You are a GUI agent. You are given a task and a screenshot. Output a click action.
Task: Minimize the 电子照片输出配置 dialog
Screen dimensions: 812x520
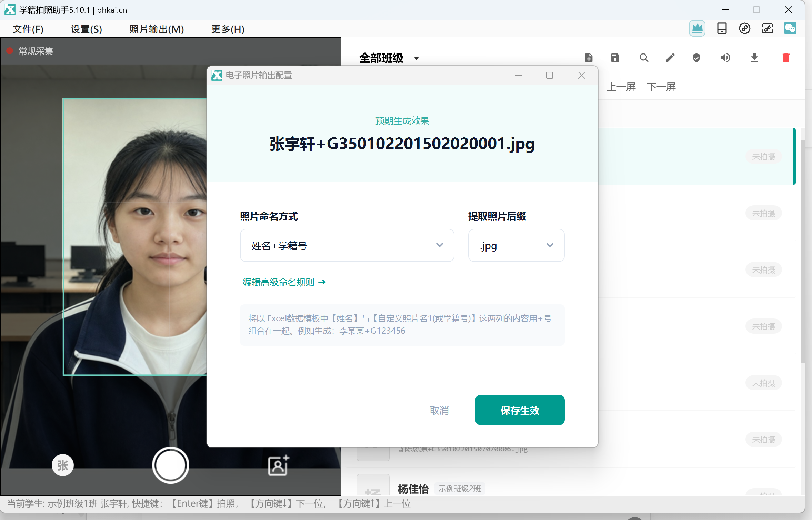click(518, 75)
